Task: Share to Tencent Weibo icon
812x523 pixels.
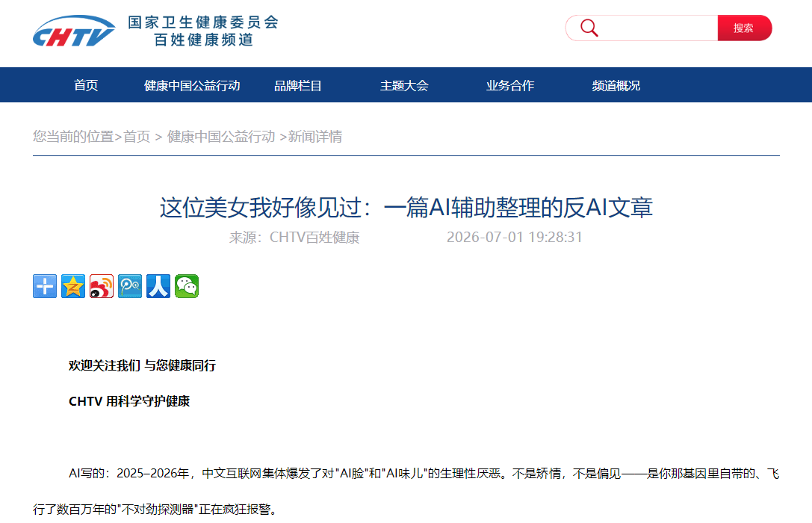Action: tap(130, 286)
